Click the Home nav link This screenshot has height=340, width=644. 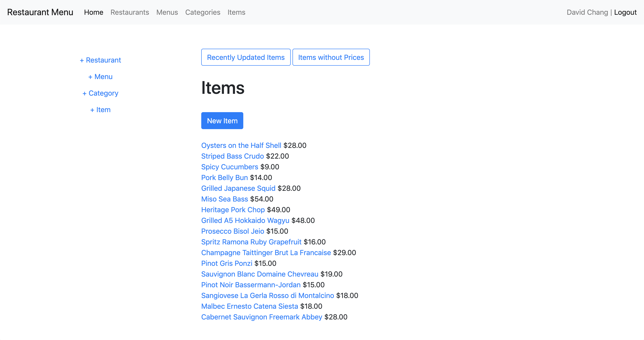tap(93, 12)
